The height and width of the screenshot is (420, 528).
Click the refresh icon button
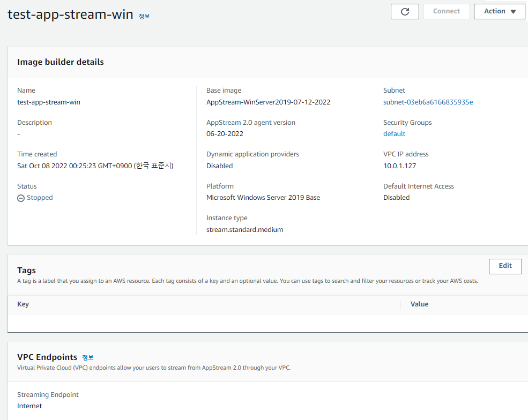point(405,11)
